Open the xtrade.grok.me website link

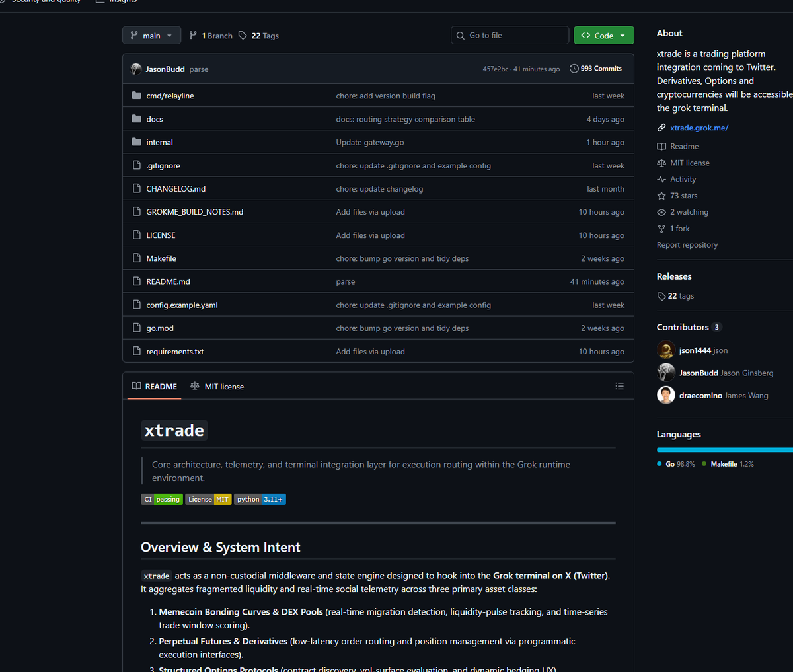click(x=699, y=128)
